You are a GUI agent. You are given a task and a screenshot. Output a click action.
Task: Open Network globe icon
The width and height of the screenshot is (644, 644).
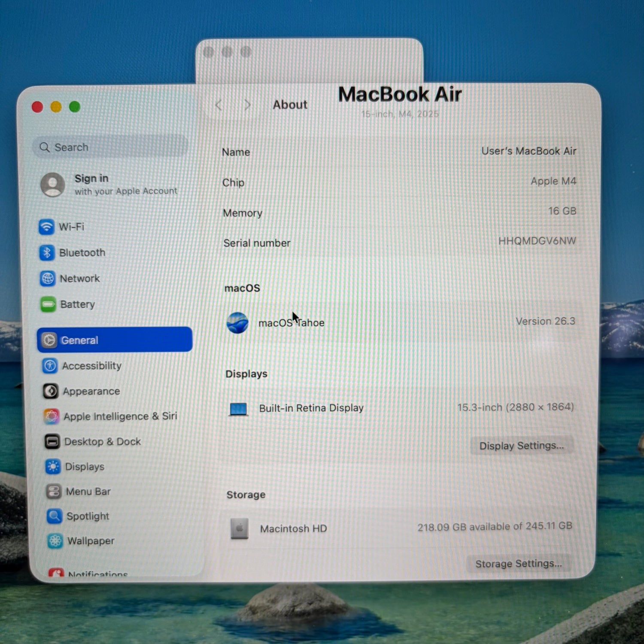48,279
